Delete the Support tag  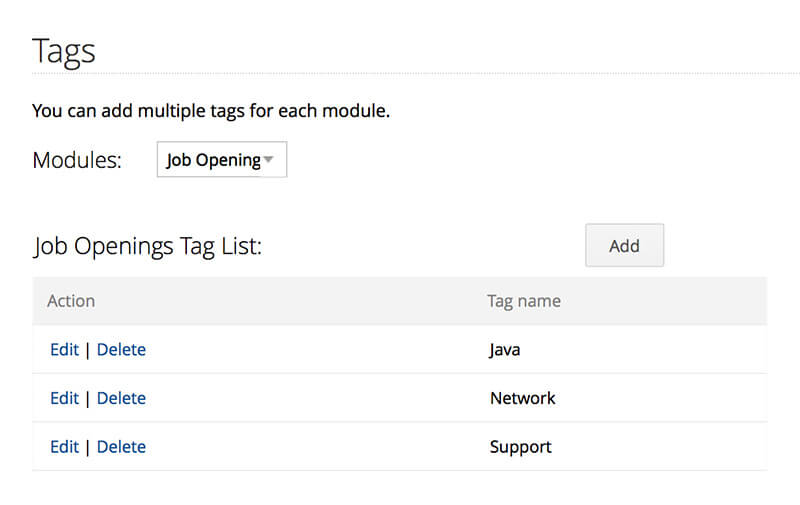click(121, 447)
